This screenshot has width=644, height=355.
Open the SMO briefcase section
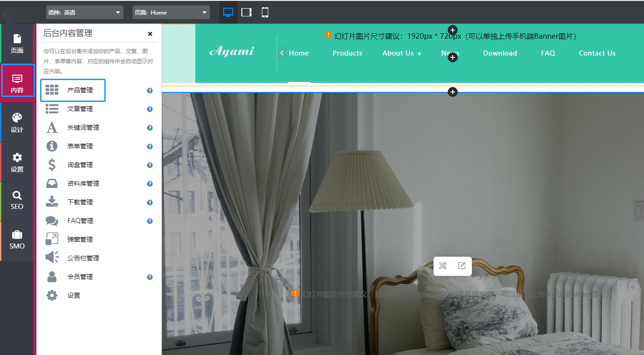click(17, 240)
